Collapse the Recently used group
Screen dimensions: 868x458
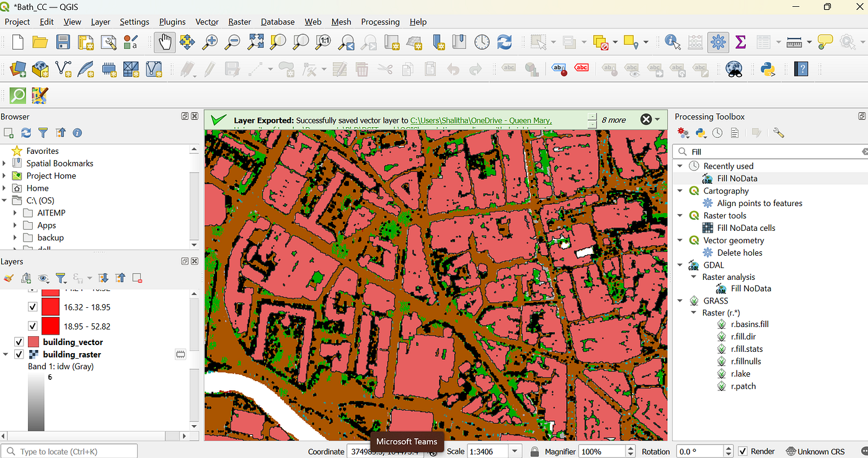[680, 166]
